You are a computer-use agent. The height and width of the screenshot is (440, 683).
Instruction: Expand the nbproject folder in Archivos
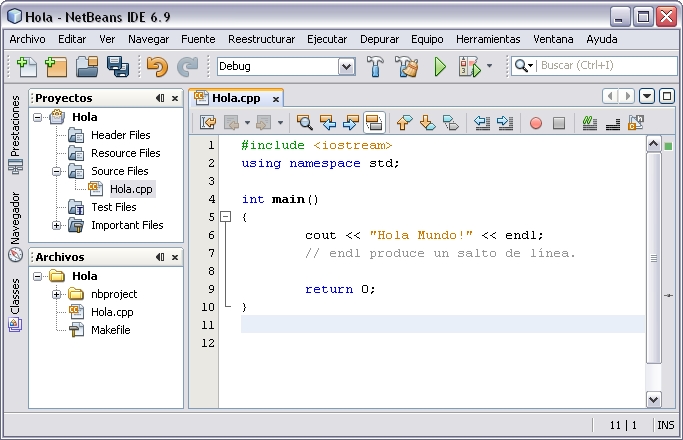[57, 294]
